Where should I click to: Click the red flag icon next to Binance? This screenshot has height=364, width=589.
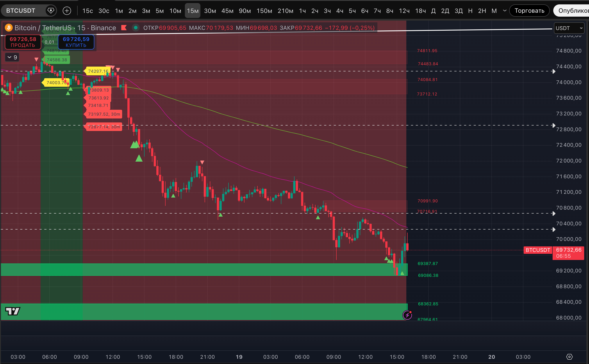coord(124,28)
